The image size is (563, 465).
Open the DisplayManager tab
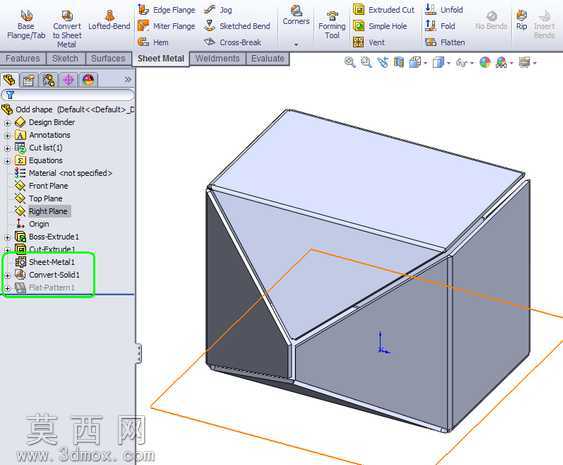88,80
